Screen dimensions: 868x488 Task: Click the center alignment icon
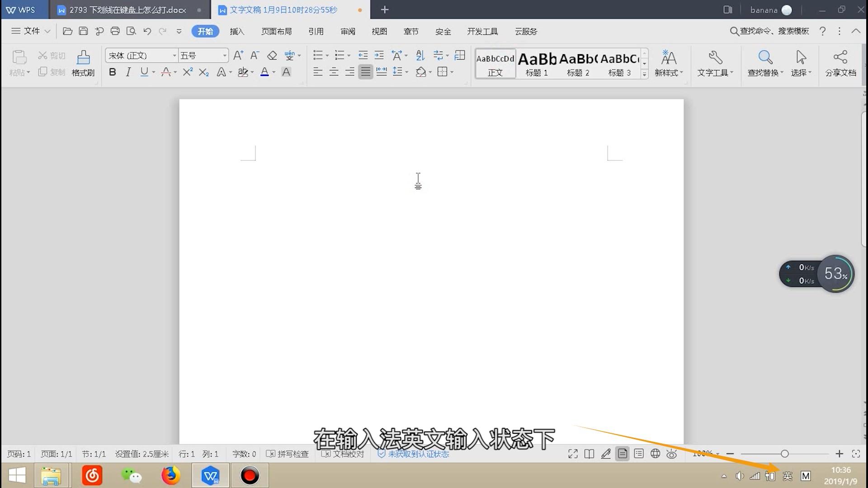click(334, 72)
